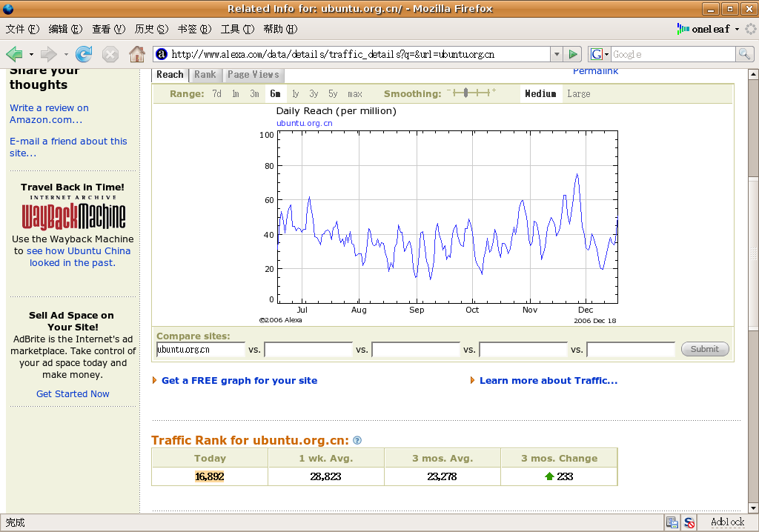Select the 5y range option
This screenshot has width=759, height=532.
pos(333,94)
